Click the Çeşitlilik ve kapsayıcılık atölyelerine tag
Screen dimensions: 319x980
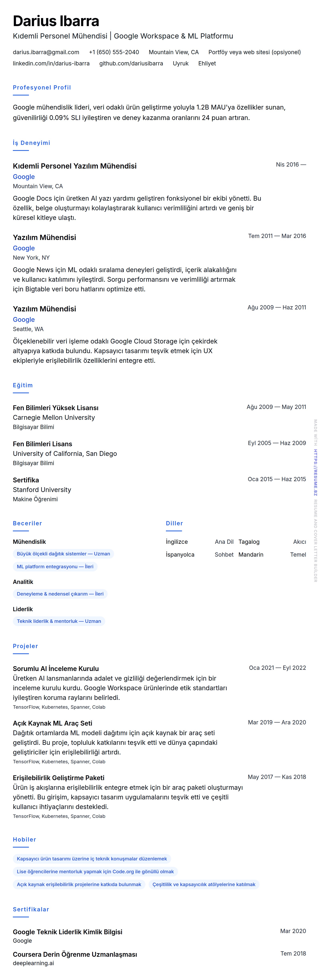(x=204, y=885)
